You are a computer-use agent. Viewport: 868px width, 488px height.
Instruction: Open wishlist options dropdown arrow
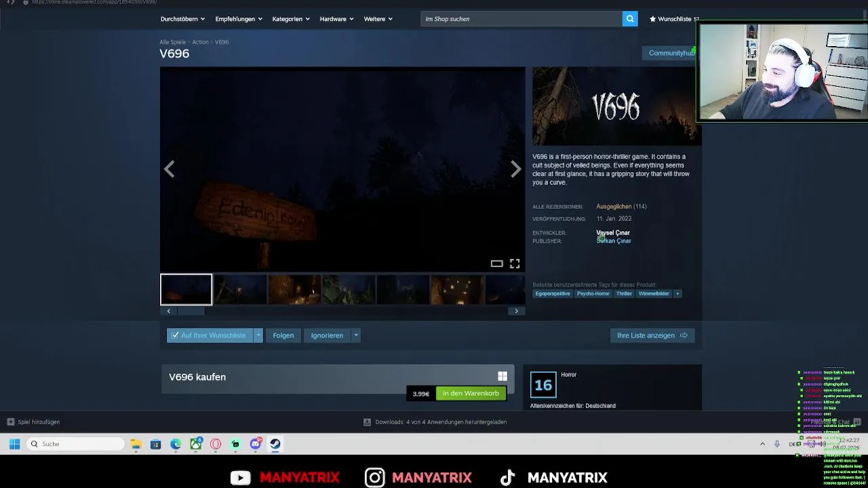(258, 335)
